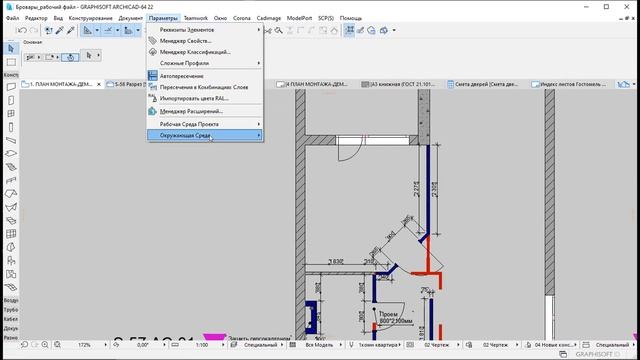Image resolution: width=640 pixels, height=360 pixels.
Task: Expand the Сложные Профили submenu
Action: [205, 63]
